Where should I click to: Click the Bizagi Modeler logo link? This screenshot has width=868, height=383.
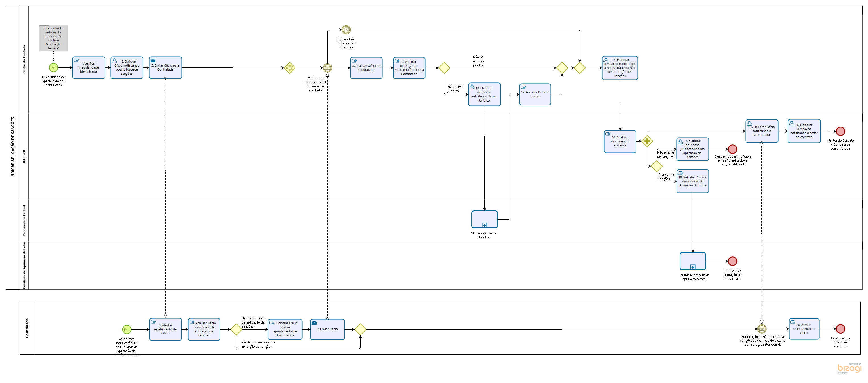[849, 368]
